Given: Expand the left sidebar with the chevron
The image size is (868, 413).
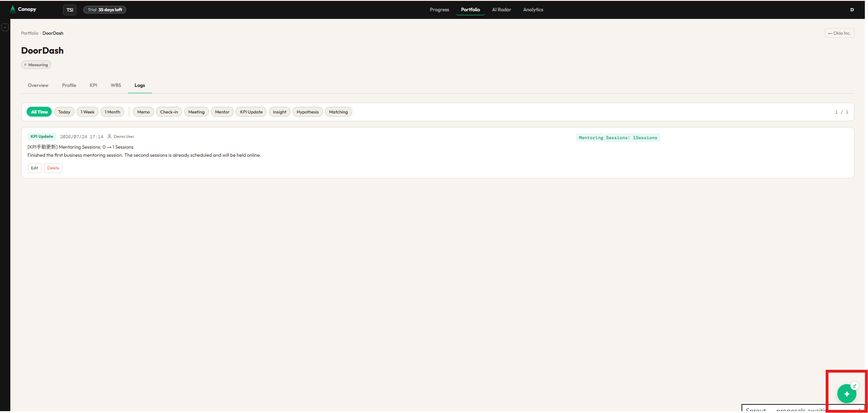Looking at the screenshot, I should (5, 27).
